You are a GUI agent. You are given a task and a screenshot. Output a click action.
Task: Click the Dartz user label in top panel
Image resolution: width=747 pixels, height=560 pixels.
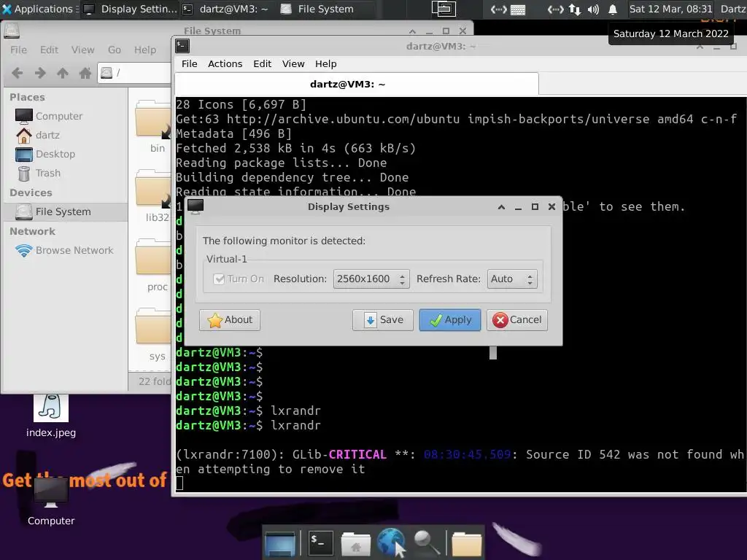pos(732,9)
